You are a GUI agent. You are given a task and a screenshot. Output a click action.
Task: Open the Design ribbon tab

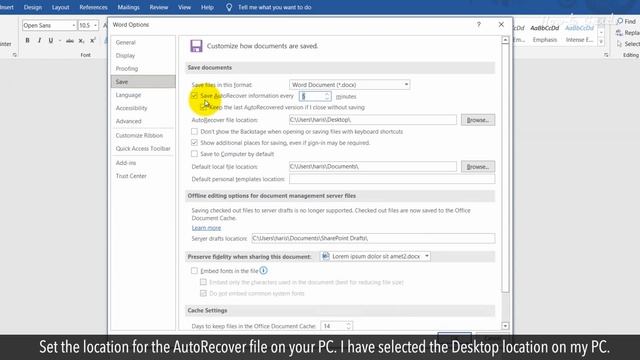click(x=33, y=7)
